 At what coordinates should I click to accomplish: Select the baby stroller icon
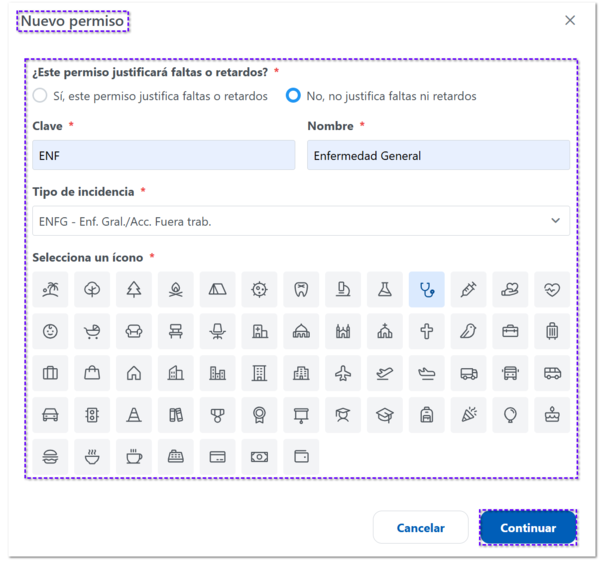(92, 331)
